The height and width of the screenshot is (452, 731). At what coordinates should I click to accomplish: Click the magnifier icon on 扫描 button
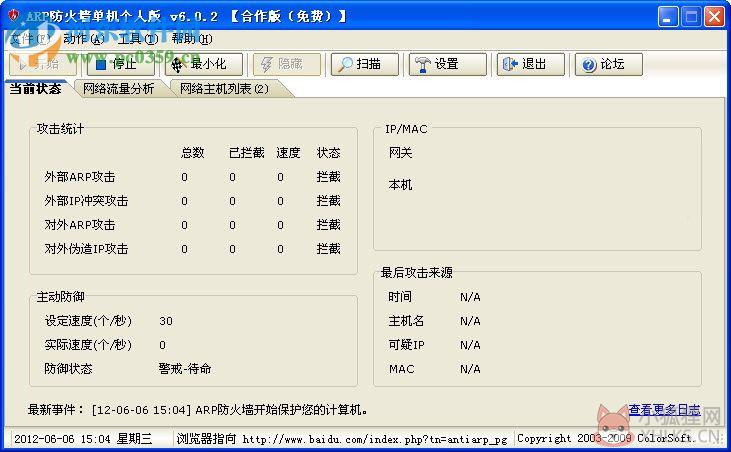click(x=345, y=64)
